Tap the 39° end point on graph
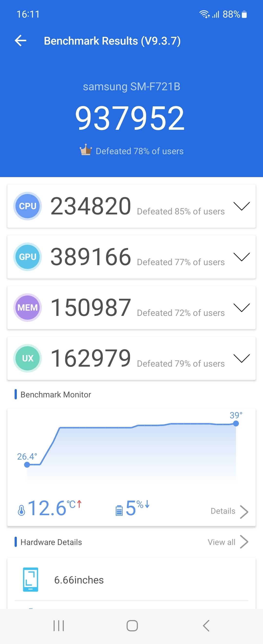 point(236,423)
